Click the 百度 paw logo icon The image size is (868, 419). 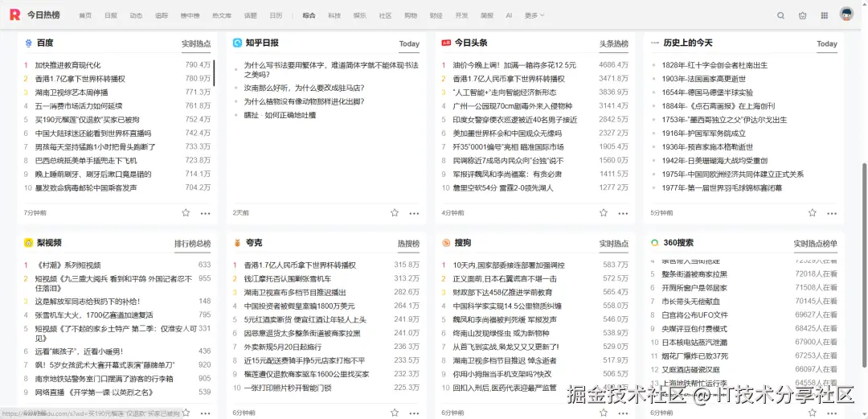[28, 43]
